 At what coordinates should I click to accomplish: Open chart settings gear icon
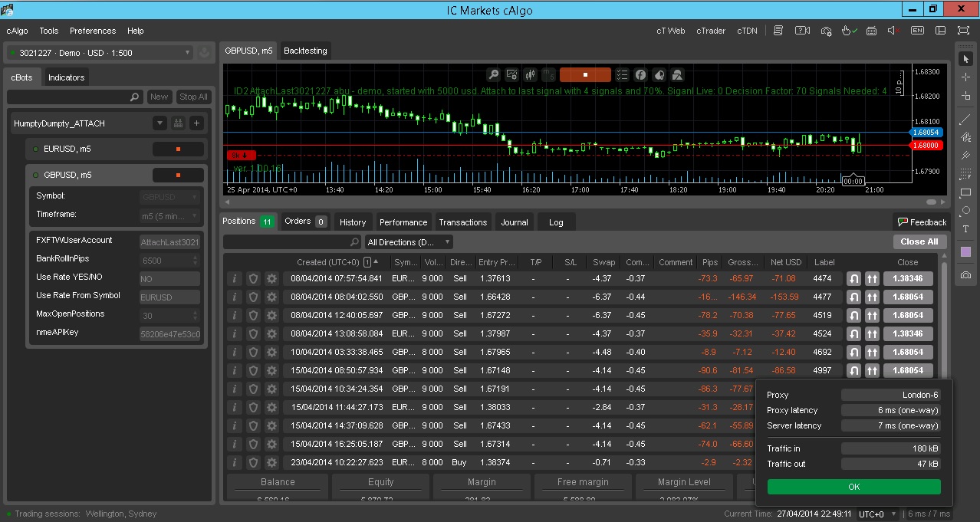tap(512, 74)
